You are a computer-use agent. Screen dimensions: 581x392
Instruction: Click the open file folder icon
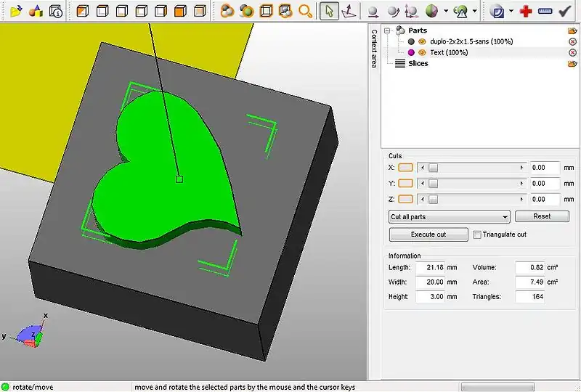tap(15, 11)
